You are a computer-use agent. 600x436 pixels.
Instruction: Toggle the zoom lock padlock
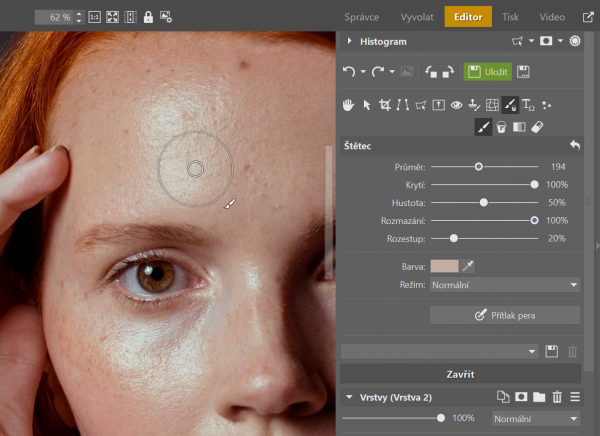tap(148, 17)
